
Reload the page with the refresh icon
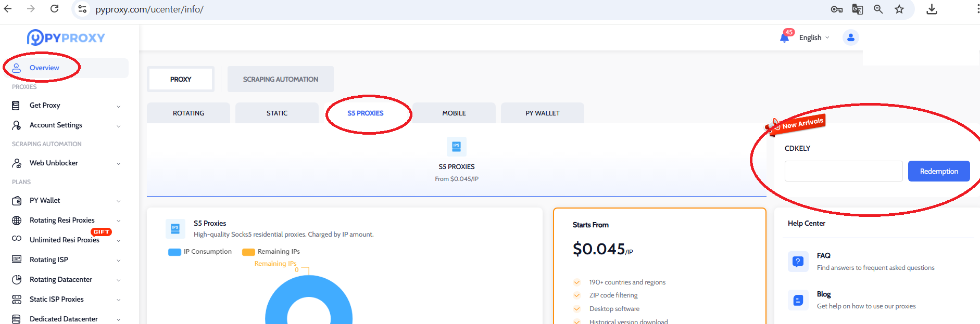point(55,9)
